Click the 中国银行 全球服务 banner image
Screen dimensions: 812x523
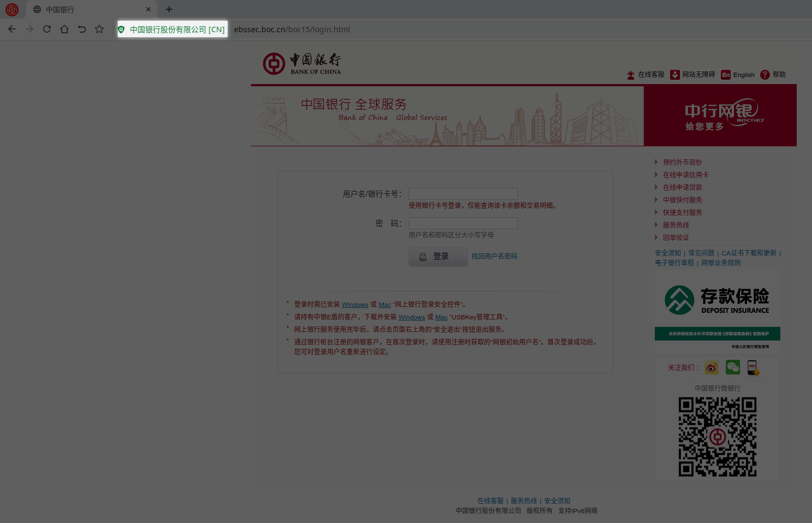[x=447, y=116]
